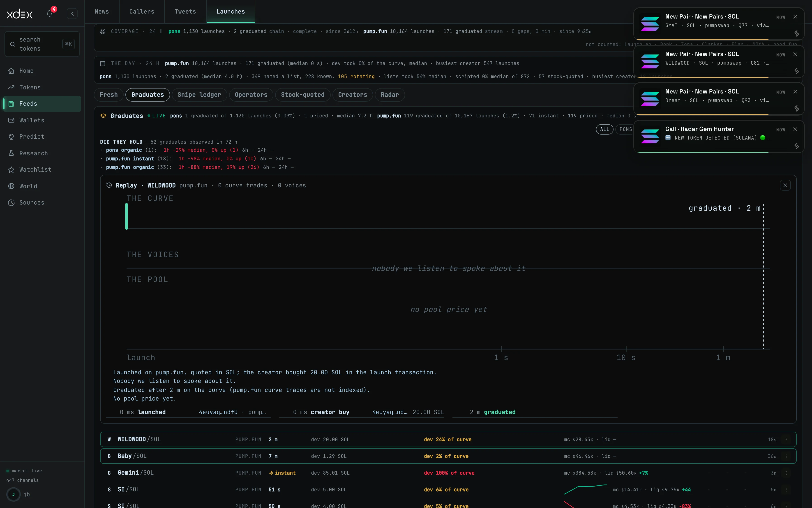Open the Baby/SOL row

pyautogui.click(x=448, y=456)
